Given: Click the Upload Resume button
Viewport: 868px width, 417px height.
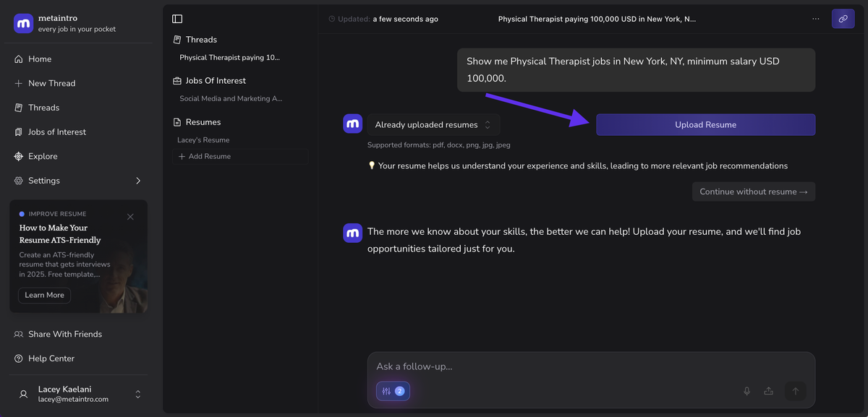Looking at the screenshot, I should pyautogui.click(x=705, y=125).
